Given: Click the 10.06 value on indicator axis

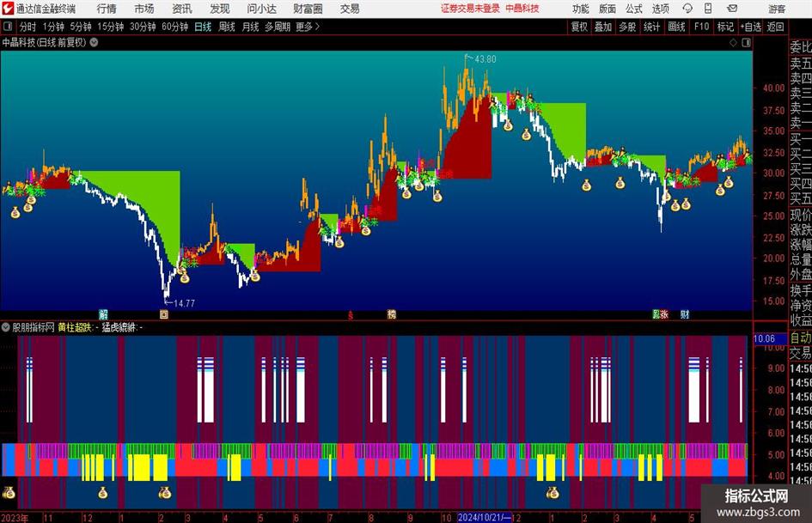Looking at the screenshot, I should tap(765, 338).
